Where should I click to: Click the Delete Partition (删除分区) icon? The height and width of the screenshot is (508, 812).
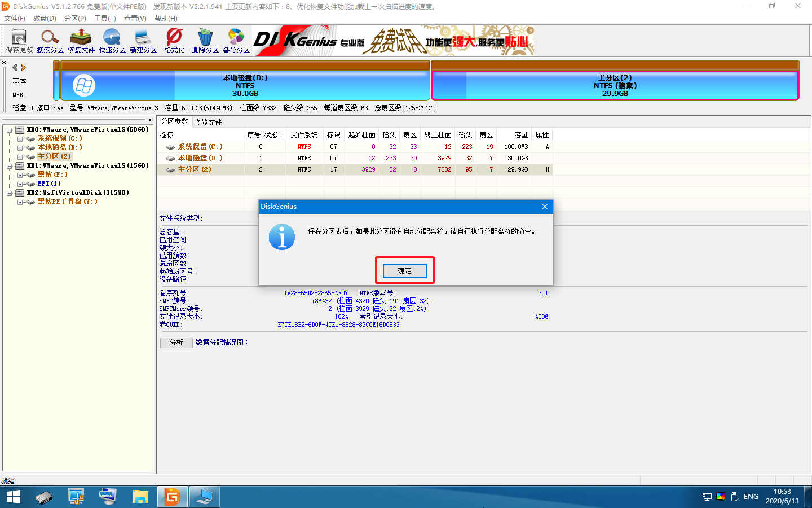(205, 41)
